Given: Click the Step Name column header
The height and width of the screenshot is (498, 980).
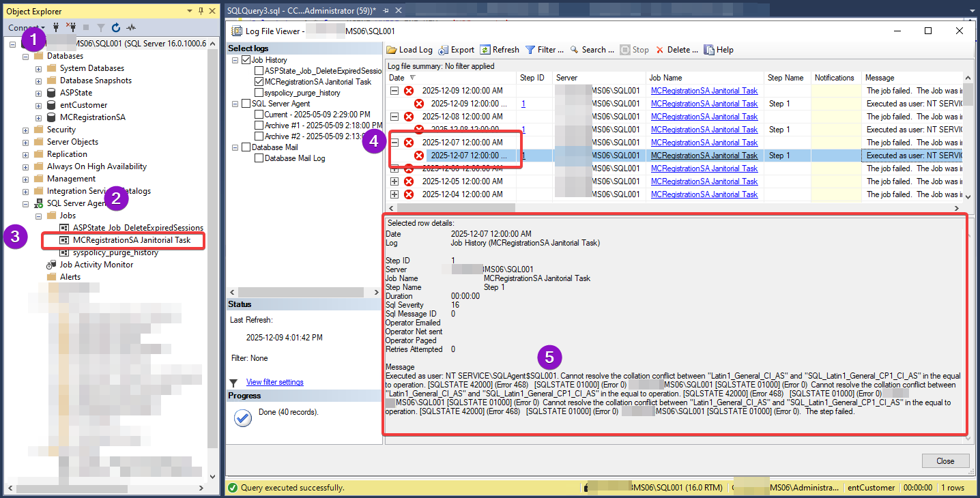Looking at the screenshot, I should [x=788, y=78].
